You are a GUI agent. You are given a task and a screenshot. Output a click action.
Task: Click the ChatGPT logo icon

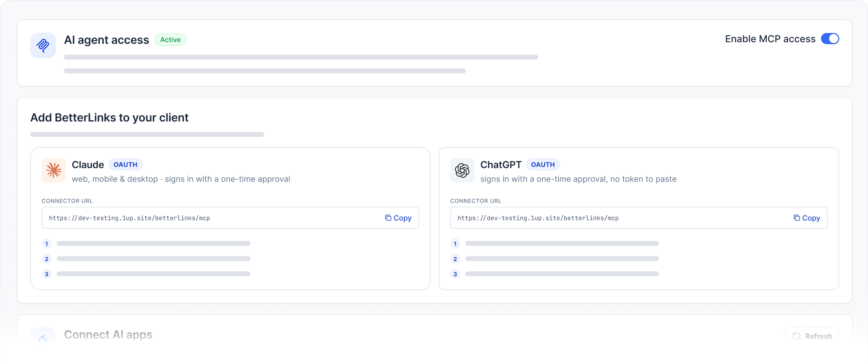(462, 170)
